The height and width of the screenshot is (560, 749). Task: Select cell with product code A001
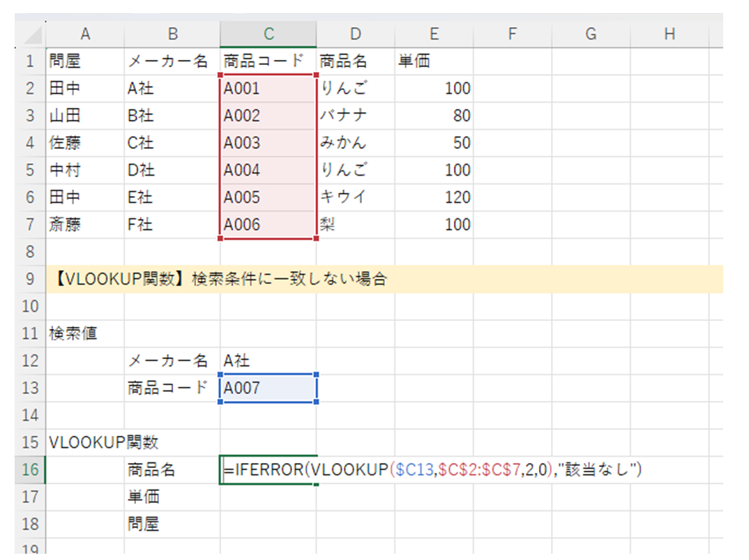tap(268, 89)
